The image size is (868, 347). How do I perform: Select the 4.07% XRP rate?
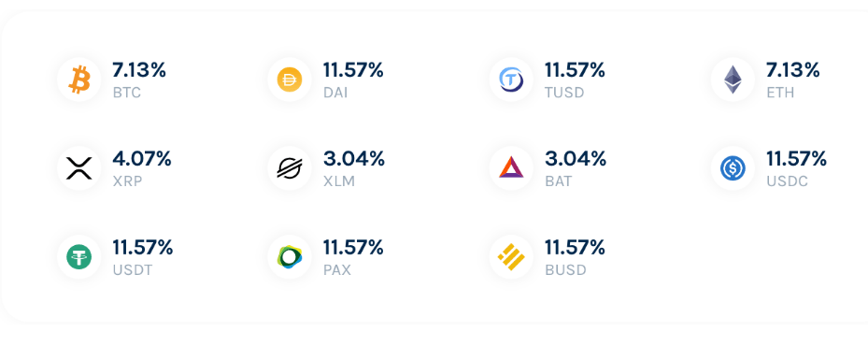click(142, 159)
